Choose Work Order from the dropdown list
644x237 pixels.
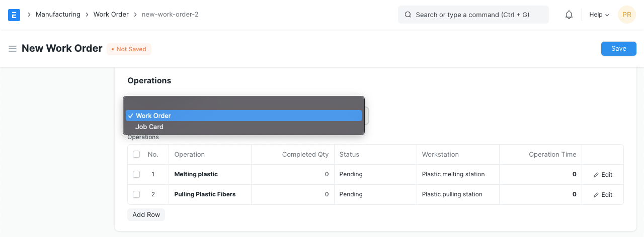(x=244, y=115)
